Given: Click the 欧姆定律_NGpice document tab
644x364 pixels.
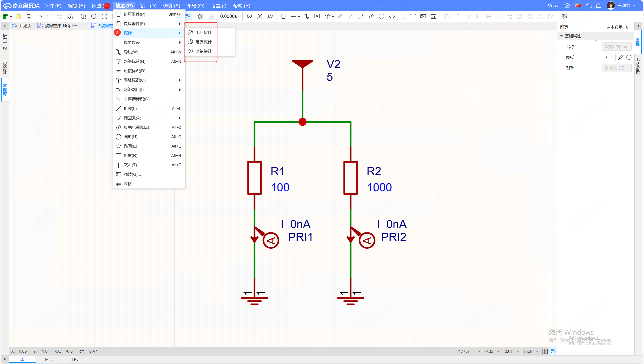Looking at the screenshot, I should [61, 26].
